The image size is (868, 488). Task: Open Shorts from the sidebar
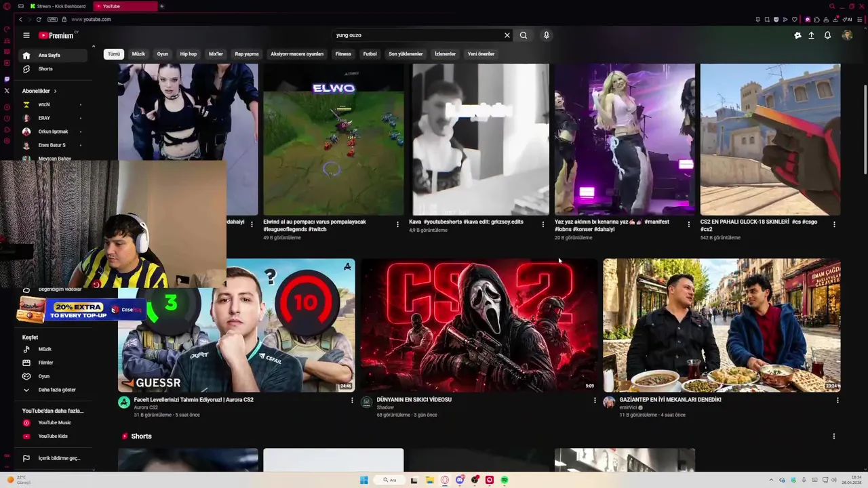(x=54, y=69)
